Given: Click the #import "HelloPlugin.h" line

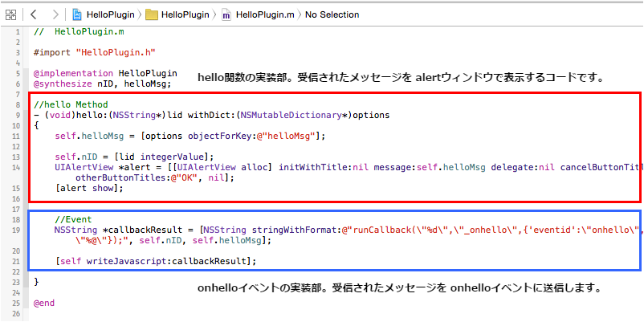Looking at the screenshot, I should (95, 52).
